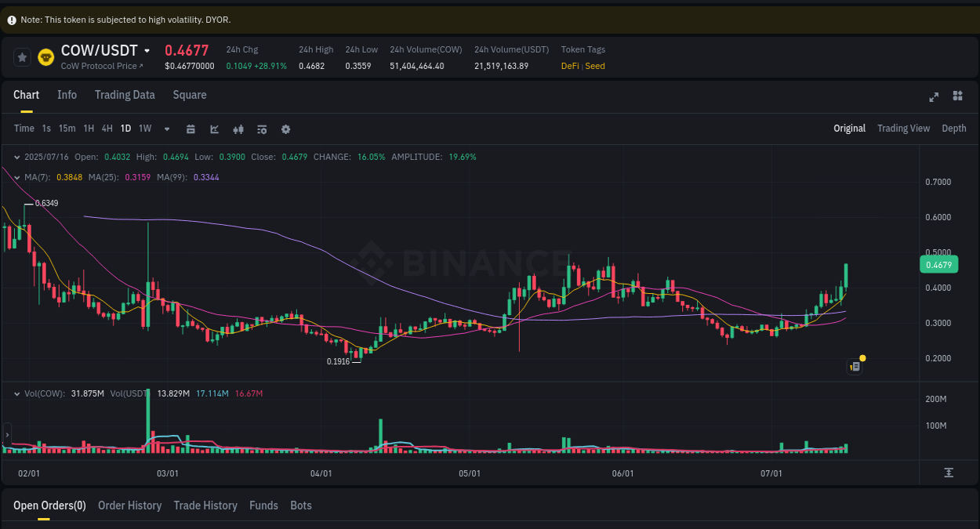Collapse the Vol(COW) indicator row
This screenshot has width=980, height=529.
[x=16, y=393]
